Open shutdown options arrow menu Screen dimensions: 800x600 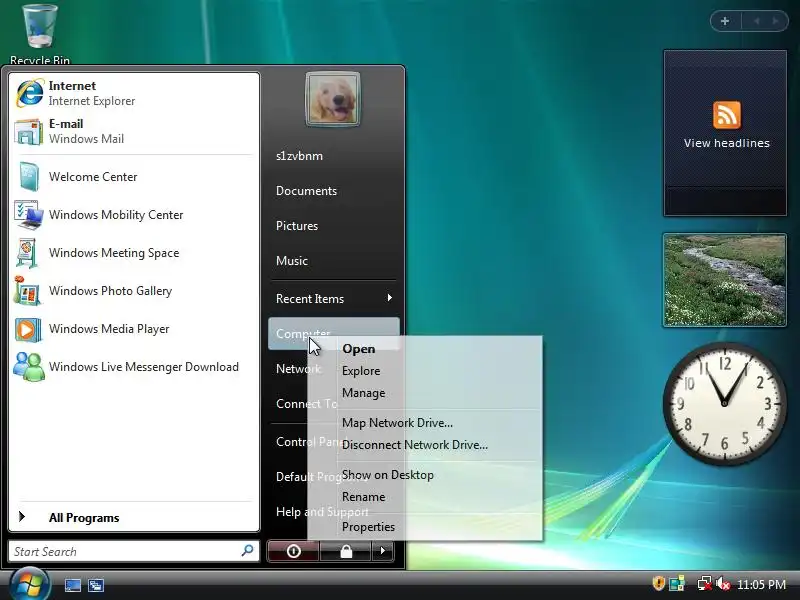click(x=383, y=551)
